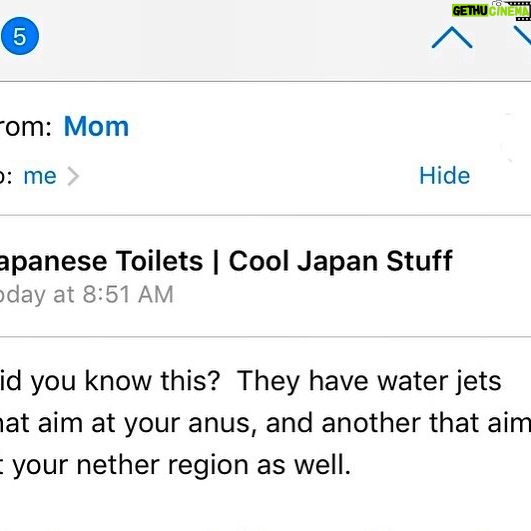
Task: Click the They have water jets text
Action: click(x=369, y=381)
